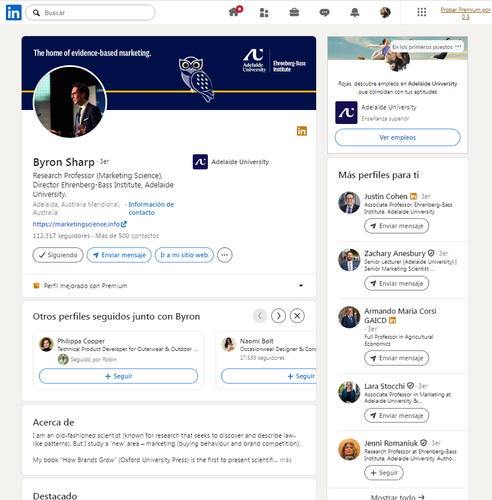Open the more actions ellipsis button
This screenshot has height=500, width=492.
[x=225, y=255]
